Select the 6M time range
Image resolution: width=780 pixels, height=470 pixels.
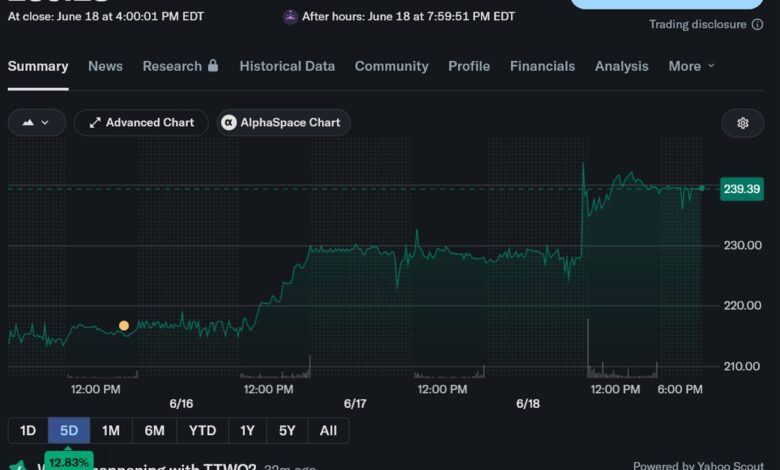pos(155,430)
